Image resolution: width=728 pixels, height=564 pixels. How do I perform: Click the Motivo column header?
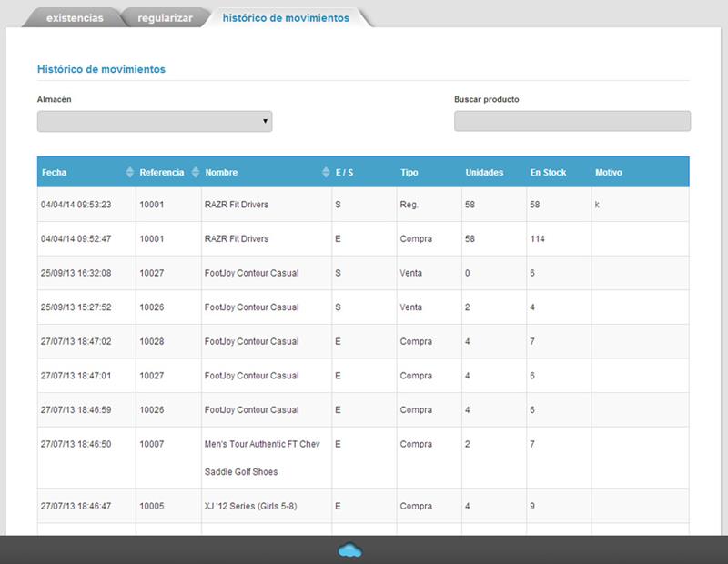click(x=608, y=173)
